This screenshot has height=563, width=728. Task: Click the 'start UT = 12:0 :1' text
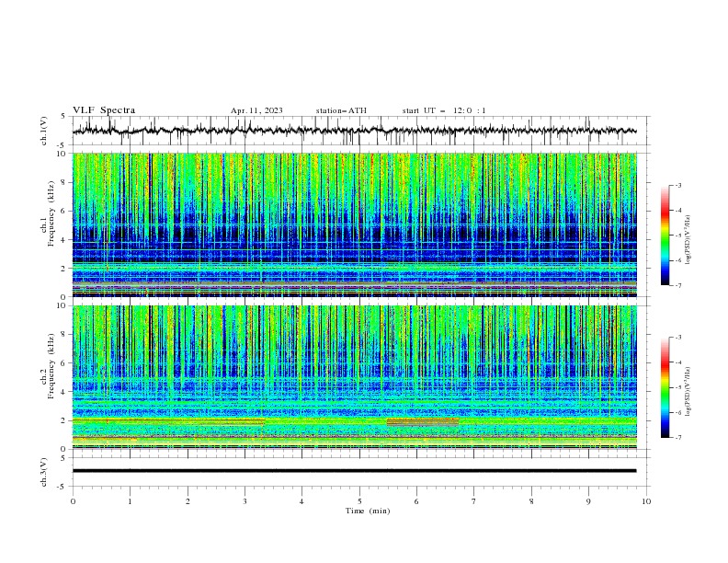click(x=444, y=110)
